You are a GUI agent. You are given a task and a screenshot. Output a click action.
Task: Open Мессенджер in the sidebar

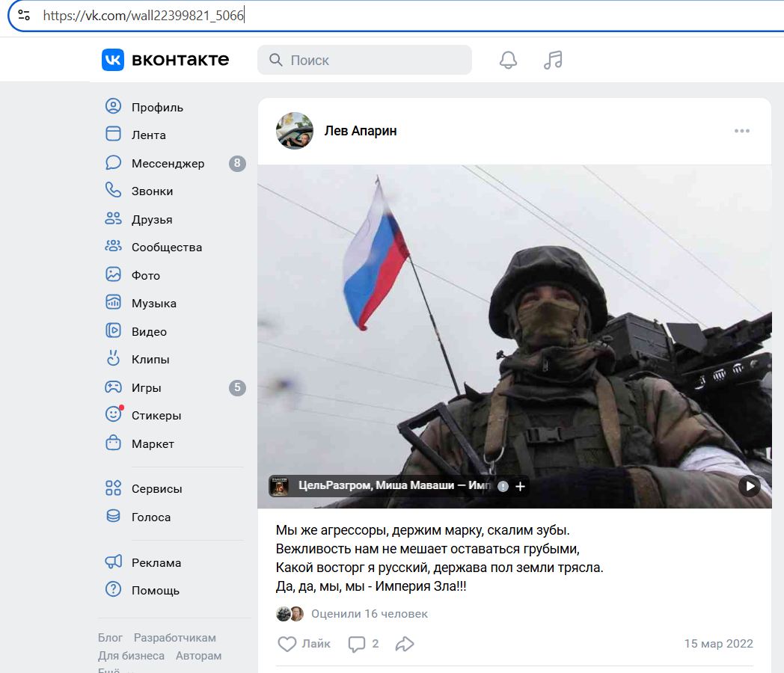pyautogui.click(x=168, y=163)
